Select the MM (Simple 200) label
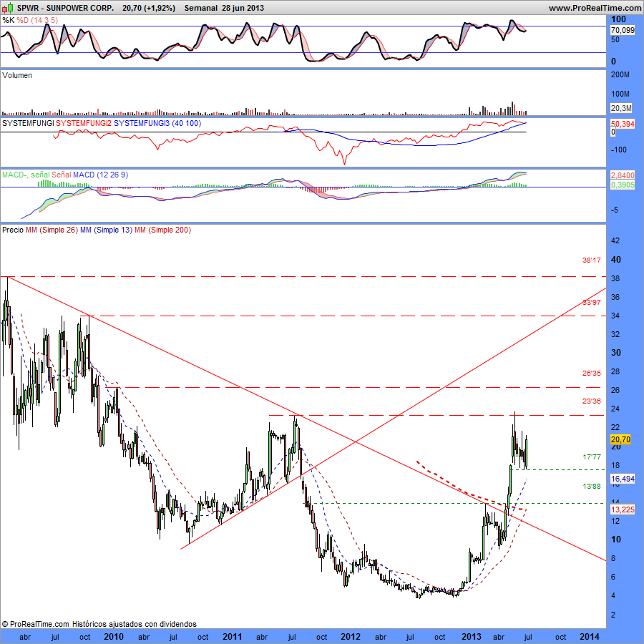This screenshot has width=644, height=644. coord(162,230)
